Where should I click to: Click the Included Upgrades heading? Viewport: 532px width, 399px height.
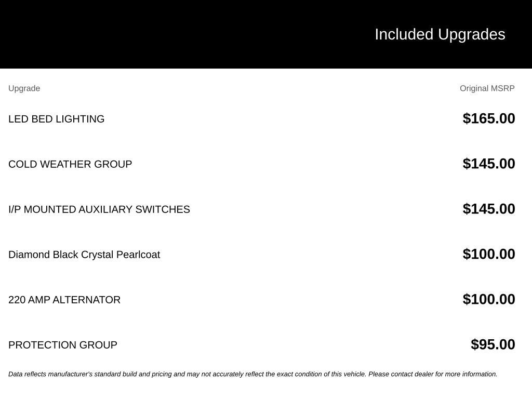click(x=440, y=35)
